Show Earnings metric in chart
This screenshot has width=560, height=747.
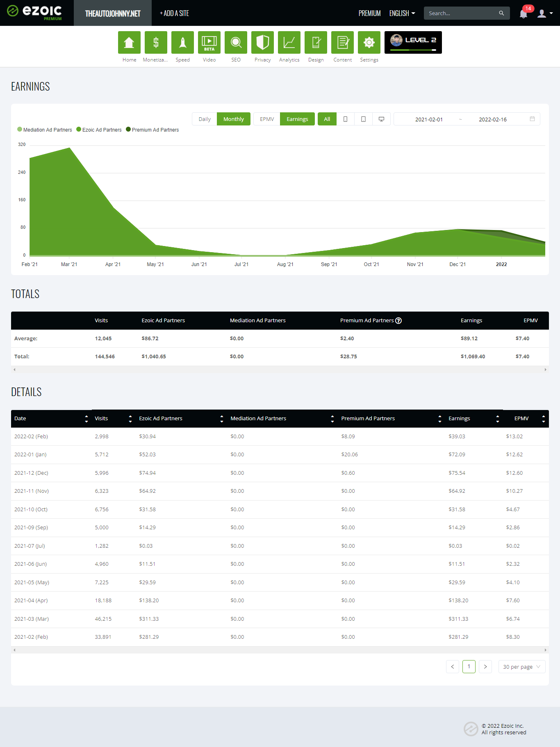[297, 119]
